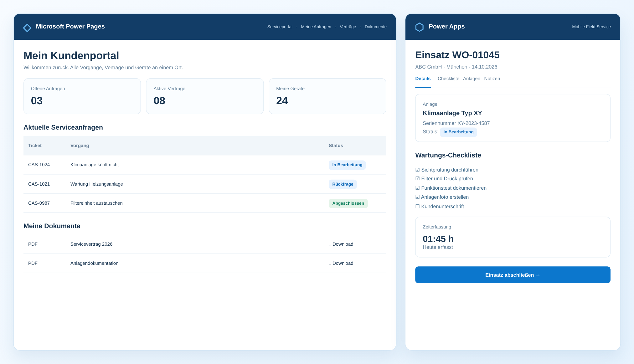Click 'Filtereinheit austauschen' entry
This screenshot has height=364, width=634.
click(96, 203)
